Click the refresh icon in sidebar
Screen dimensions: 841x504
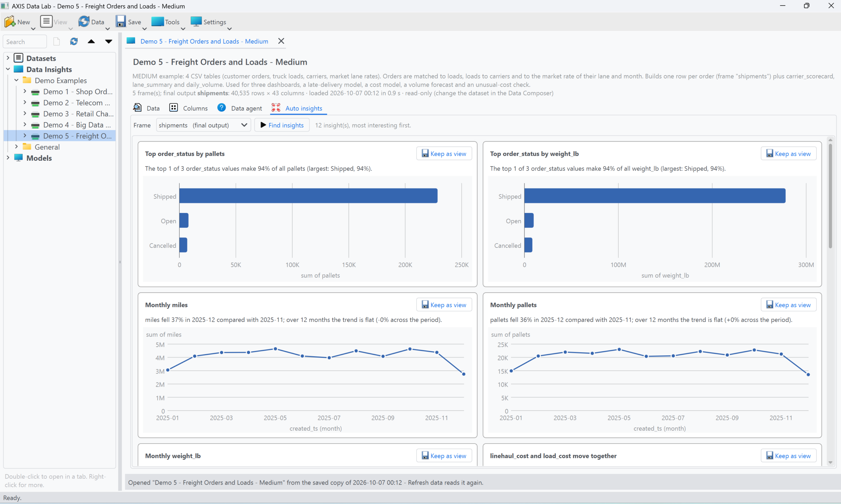(74, 41)
